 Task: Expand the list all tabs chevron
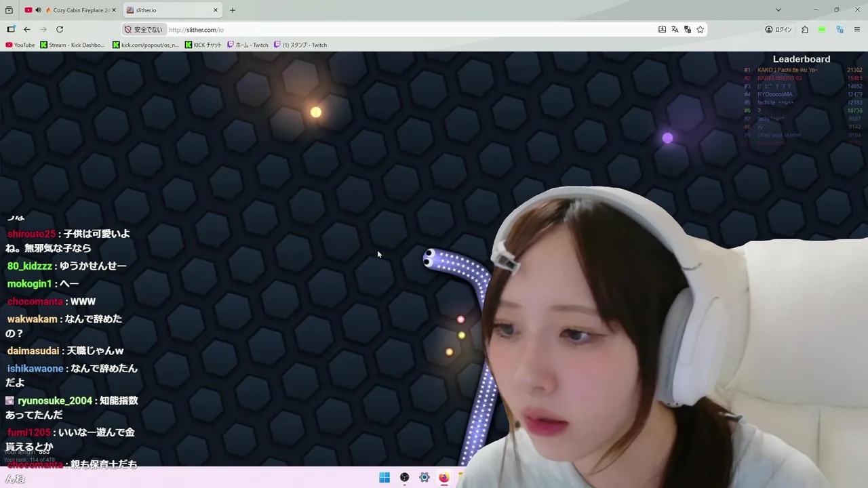pos(778,10)
